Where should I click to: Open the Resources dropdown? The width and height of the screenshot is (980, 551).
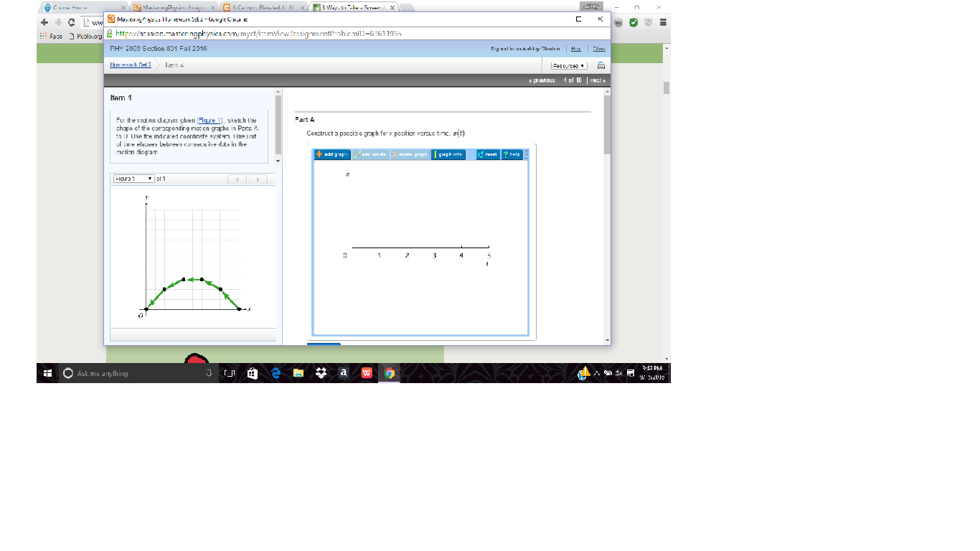[x=567, y=65]
